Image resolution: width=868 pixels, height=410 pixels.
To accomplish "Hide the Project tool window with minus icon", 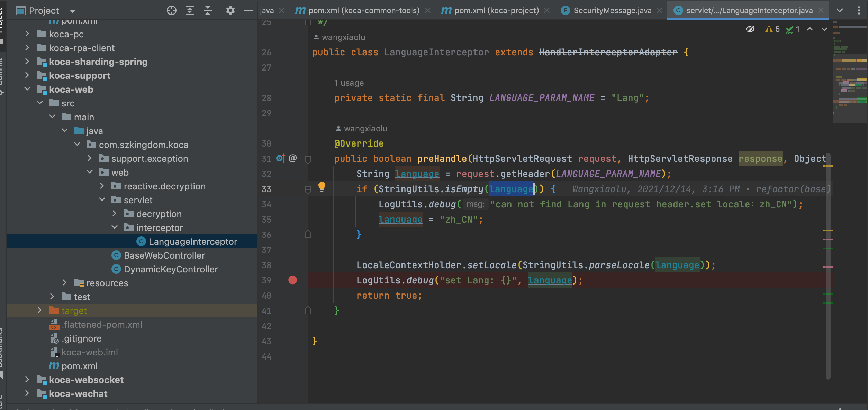I will click(248, 11).
